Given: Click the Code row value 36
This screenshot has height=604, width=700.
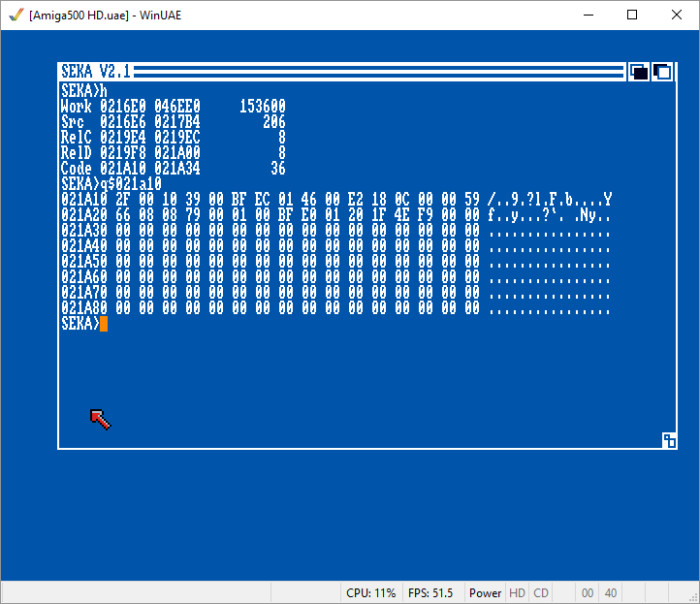Looking at the screenshot, I should point(277,169).
